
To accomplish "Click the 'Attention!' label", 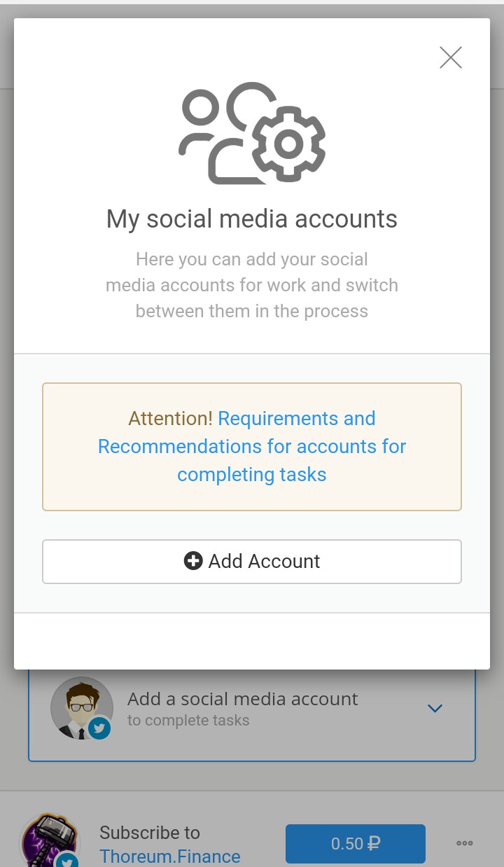I will 170,419.
